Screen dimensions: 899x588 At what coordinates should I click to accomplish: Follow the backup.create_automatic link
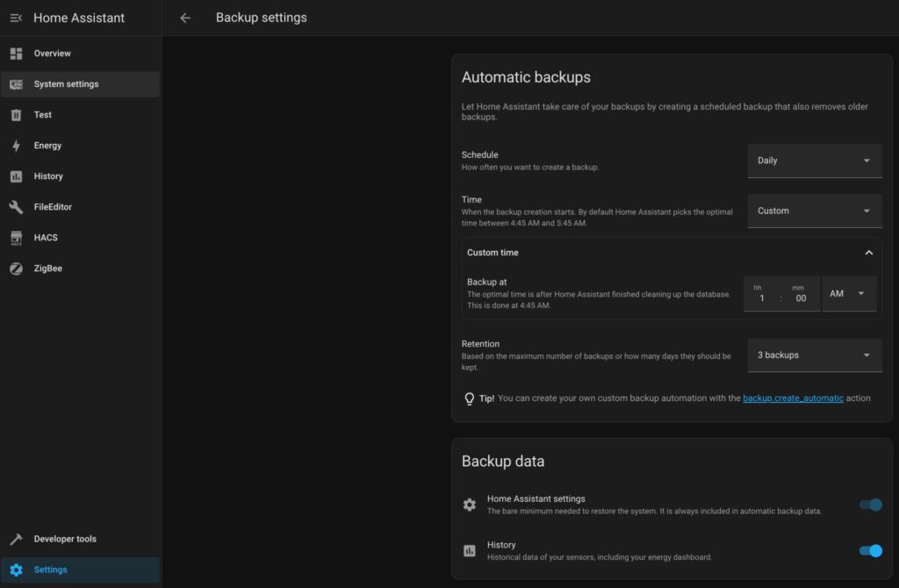(x=793, y=398)
